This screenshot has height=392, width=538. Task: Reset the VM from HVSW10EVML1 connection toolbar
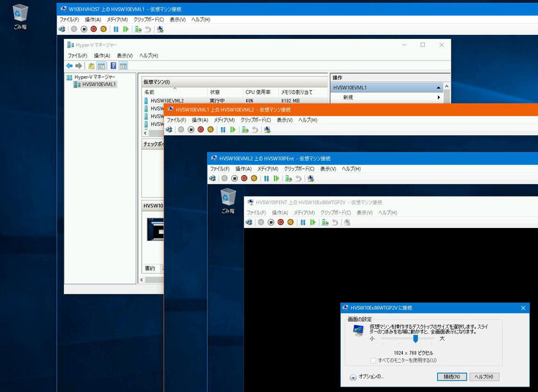(126, 29)
